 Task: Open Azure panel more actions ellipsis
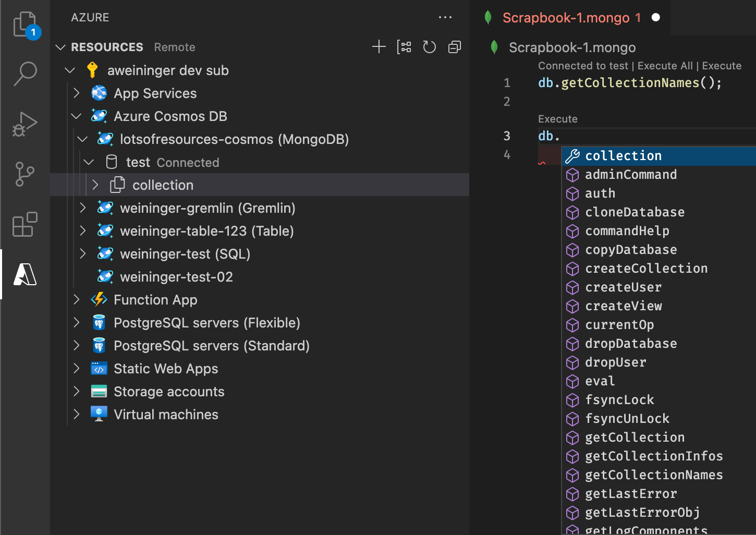point(445,17)
